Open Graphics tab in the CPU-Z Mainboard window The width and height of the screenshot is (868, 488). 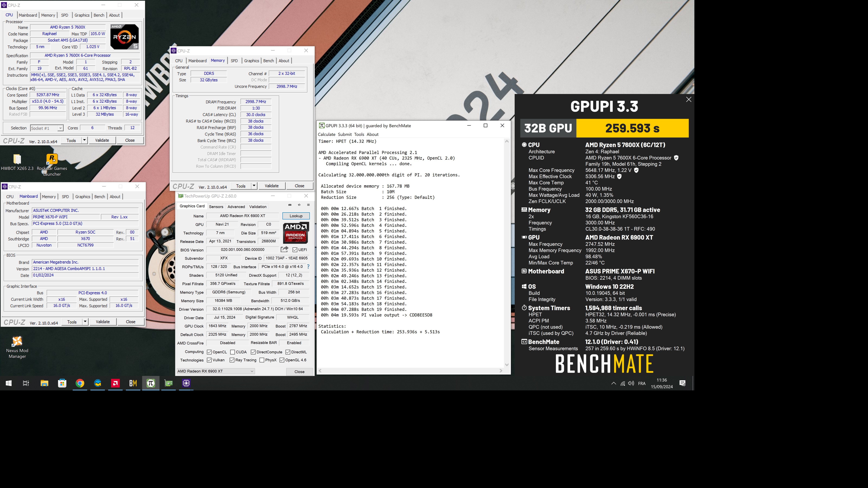pos(83,197)
